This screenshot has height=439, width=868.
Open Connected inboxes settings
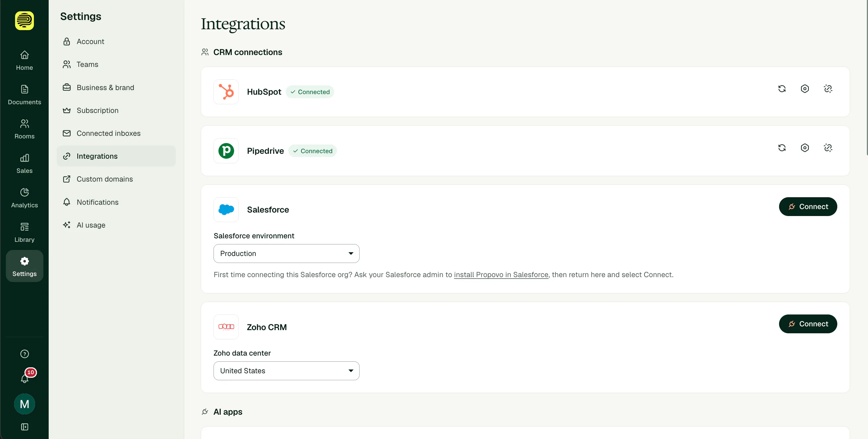[116, 133]
